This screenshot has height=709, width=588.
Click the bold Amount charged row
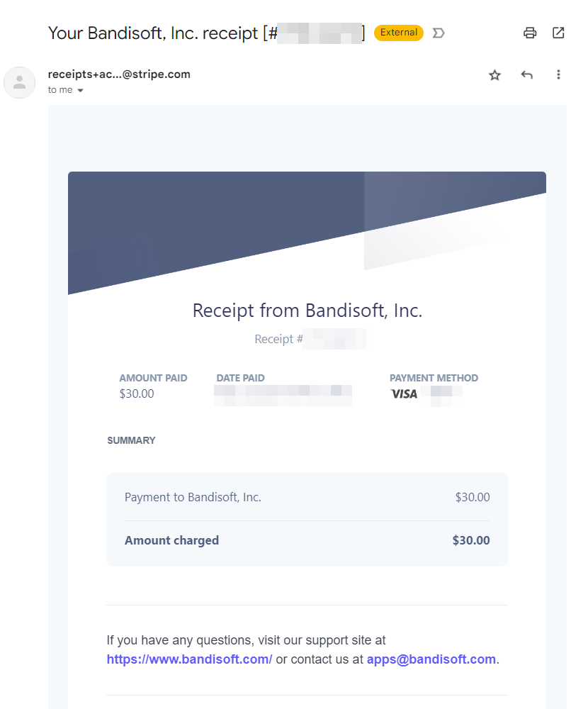171,540
